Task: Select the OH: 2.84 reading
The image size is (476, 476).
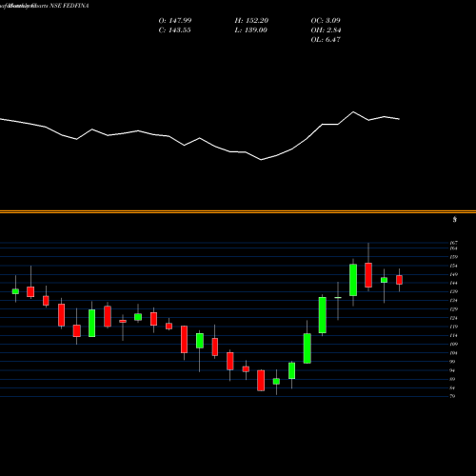Action: [x=326, y=30]
